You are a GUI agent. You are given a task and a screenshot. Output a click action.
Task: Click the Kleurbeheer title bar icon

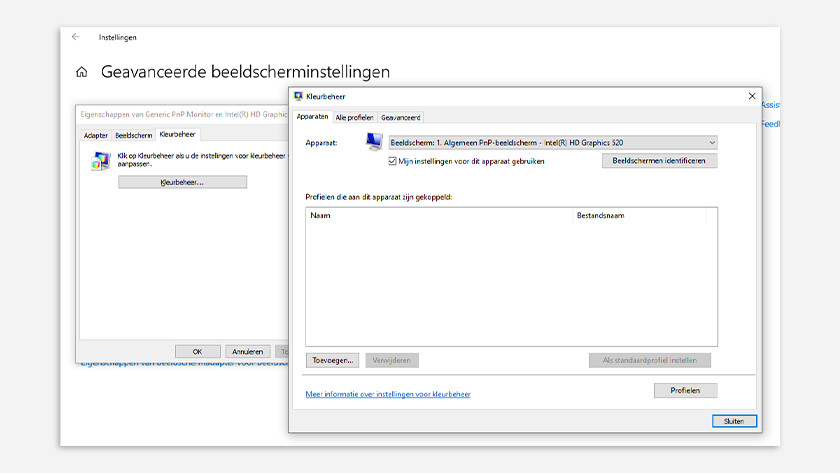(299, 96)
